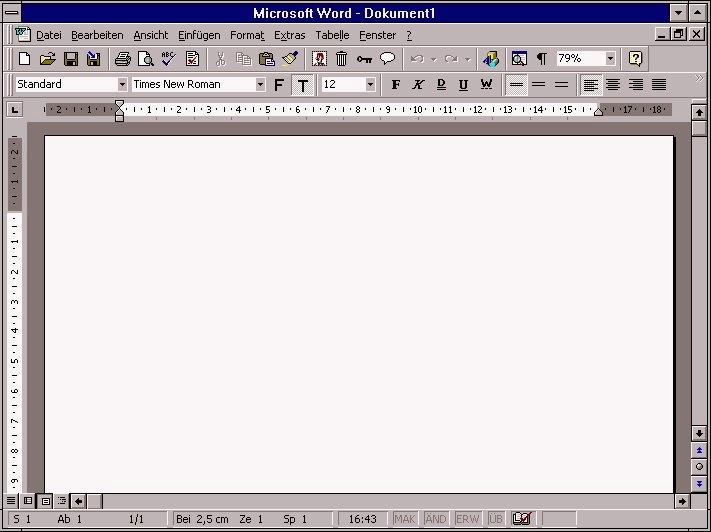Image resolution: width=711 pixels, height=532 pixels.
Task: Click the large F font button
Action: tap(279, 85)
